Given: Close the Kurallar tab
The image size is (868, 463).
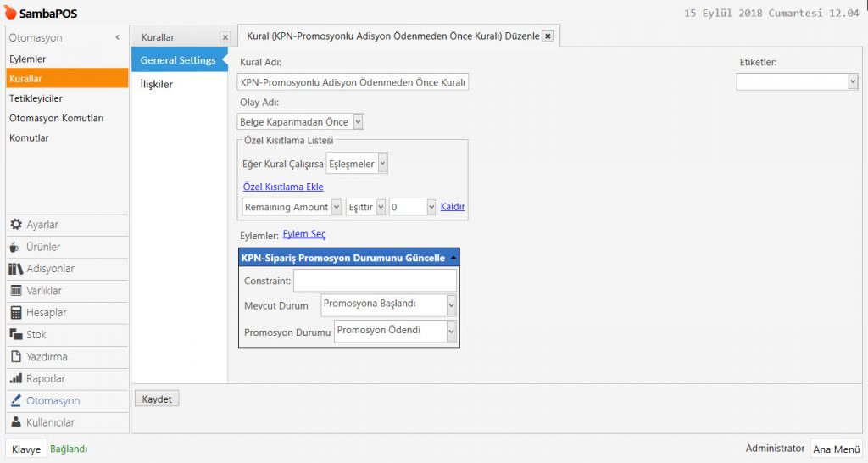Looking at the screenshot, I should (x=225, y=37).
